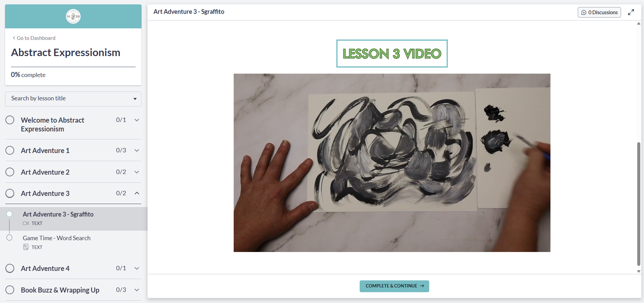Toggle completion circle for Book Buzz & Wrapping Up
This screenshot has width=644, height=303.
(x=10, y=290)
